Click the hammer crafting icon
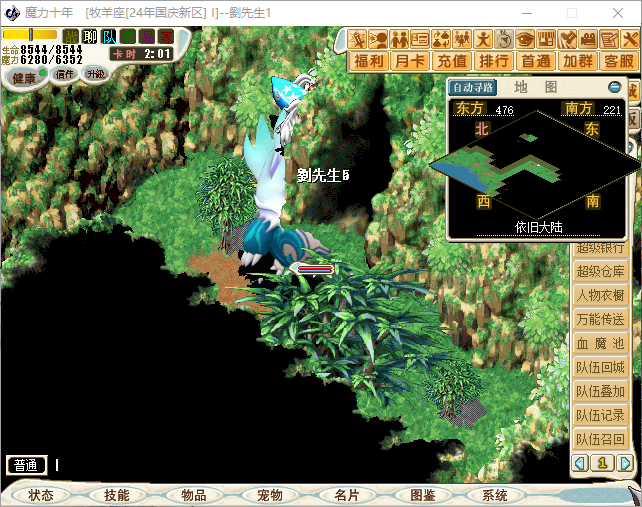 pyautogui.click(x=567, y=39)
